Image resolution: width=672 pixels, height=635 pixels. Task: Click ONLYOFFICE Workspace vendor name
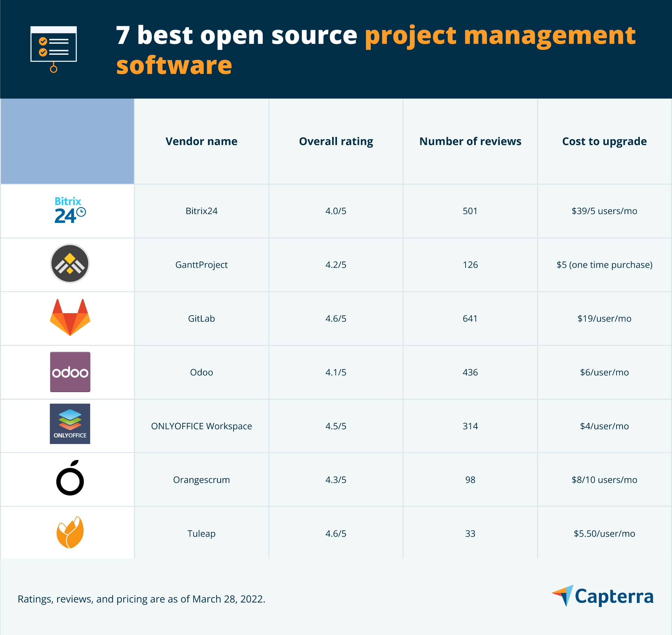[201, 426]
